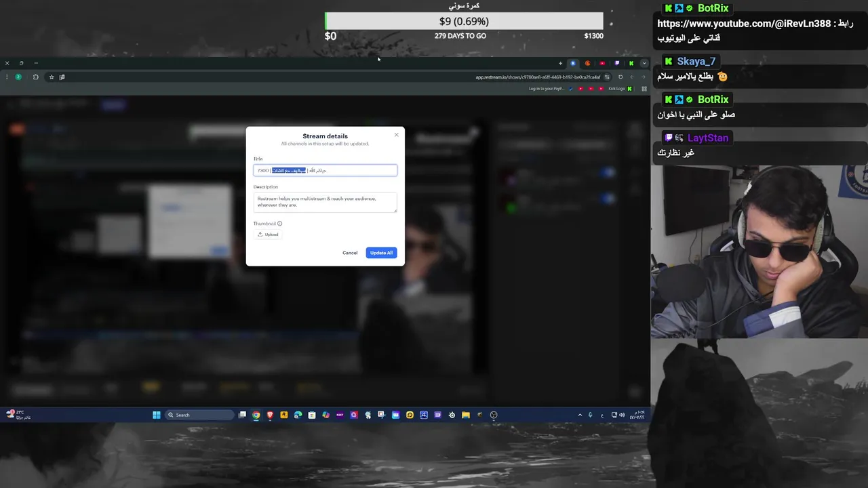The width and height of the screenshot is (868, 488).
Task: Open the green Kick icon bookmark
Action: [x=629, y=89]
